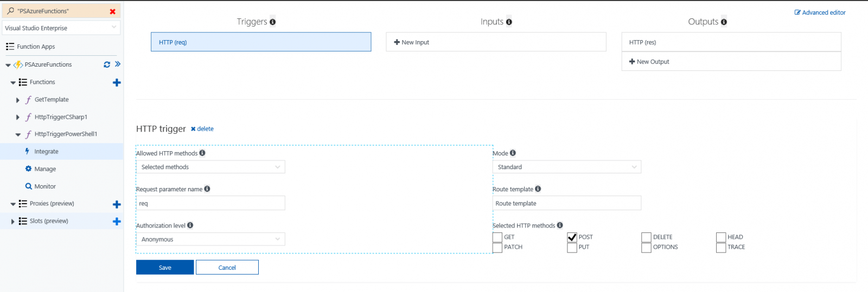This screenshot has width=868, height=292.
Task: Enable the DELETE method checkbox
Action: click(646, 237)
